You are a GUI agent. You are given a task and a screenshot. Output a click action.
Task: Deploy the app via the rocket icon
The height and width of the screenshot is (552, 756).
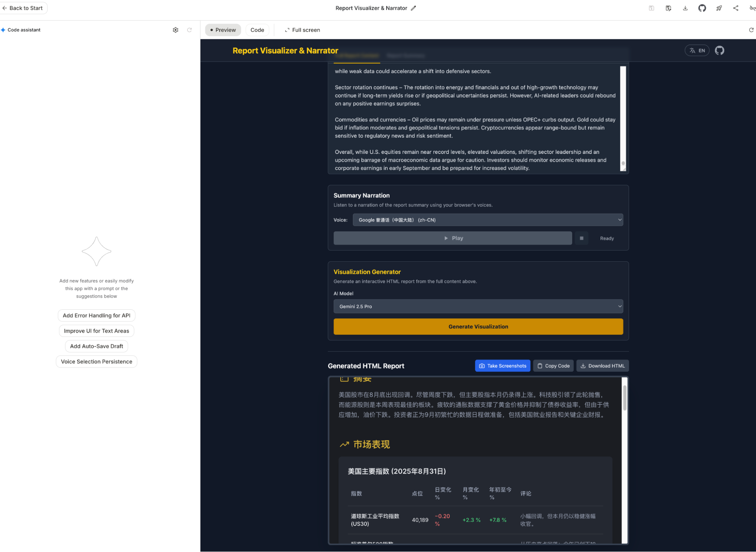pyautogui.click(x=719, y=8)
